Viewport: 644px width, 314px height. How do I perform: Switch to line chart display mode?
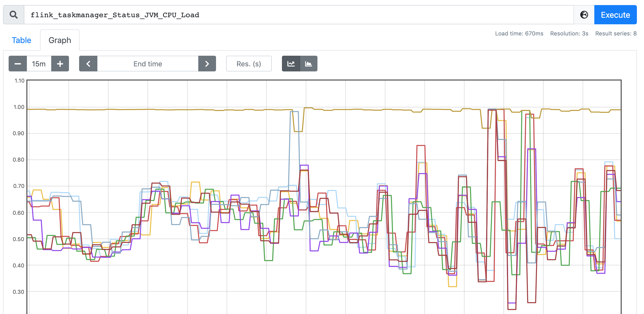click(x=291, y=64)
